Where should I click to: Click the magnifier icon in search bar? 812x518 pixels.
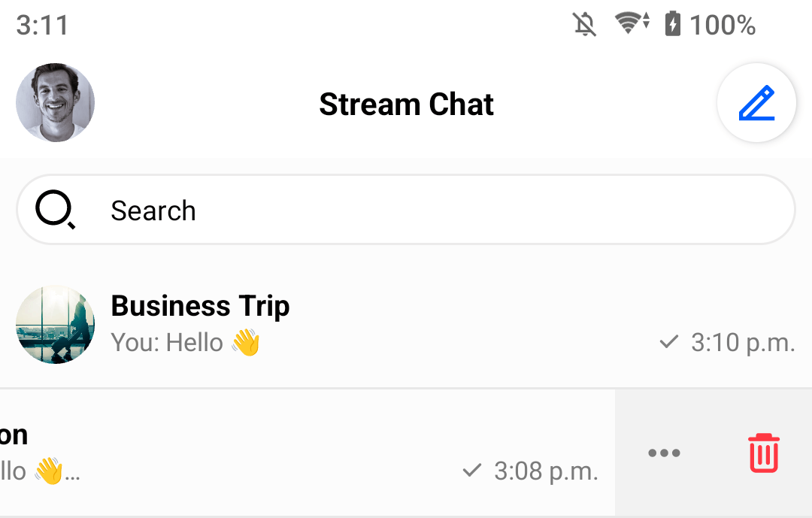56,211
